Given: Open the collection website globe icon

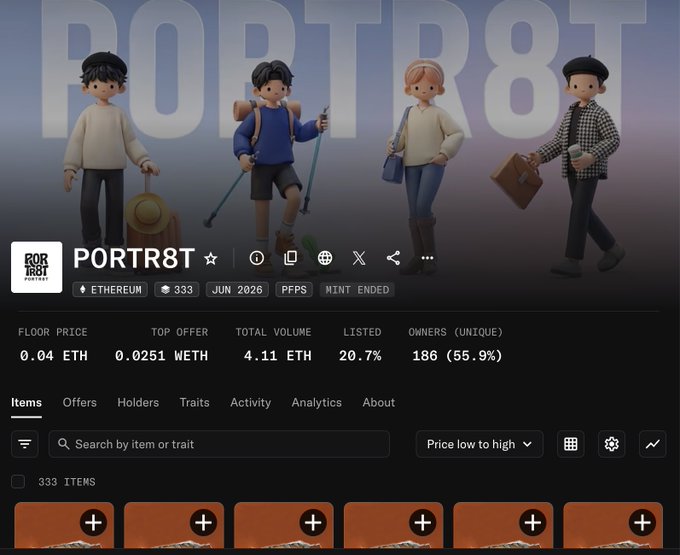Looking at the screenshot, I should point(325,258).
